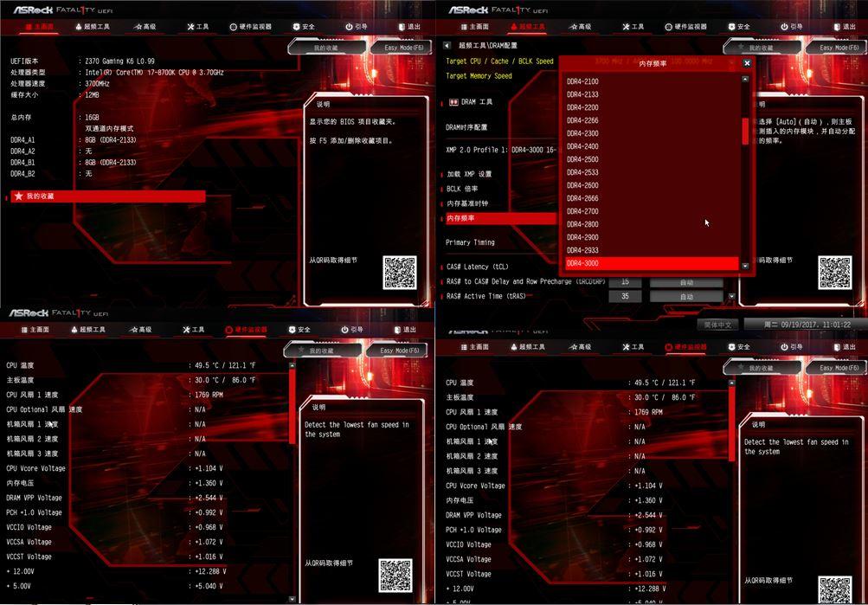The image size is (868, 605).
Task: Open the 引导 tab in the top-right screenshot
Action: click(x=791, y=27)
